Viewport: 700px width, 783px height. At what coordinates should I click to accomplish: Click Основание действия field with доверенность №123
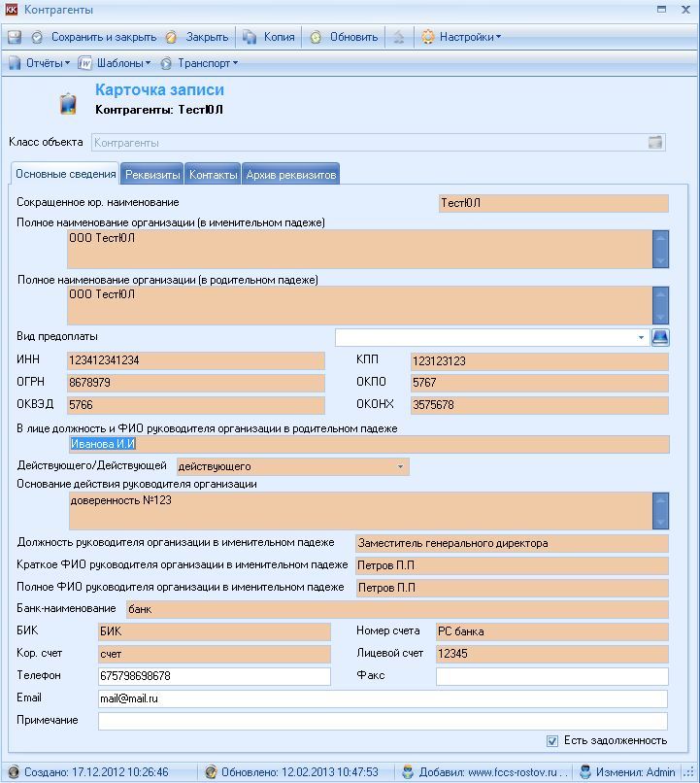click(x=360, y=511)
